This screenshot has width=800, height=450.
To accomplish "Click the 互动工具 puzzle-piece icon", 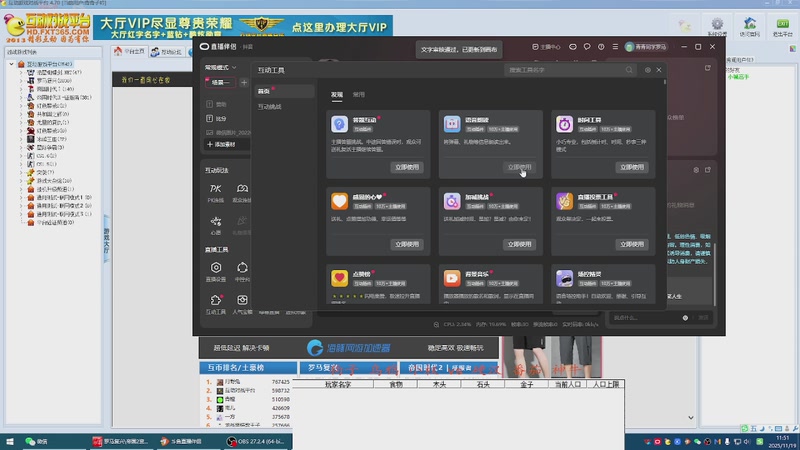I will [x=216, y=300].
